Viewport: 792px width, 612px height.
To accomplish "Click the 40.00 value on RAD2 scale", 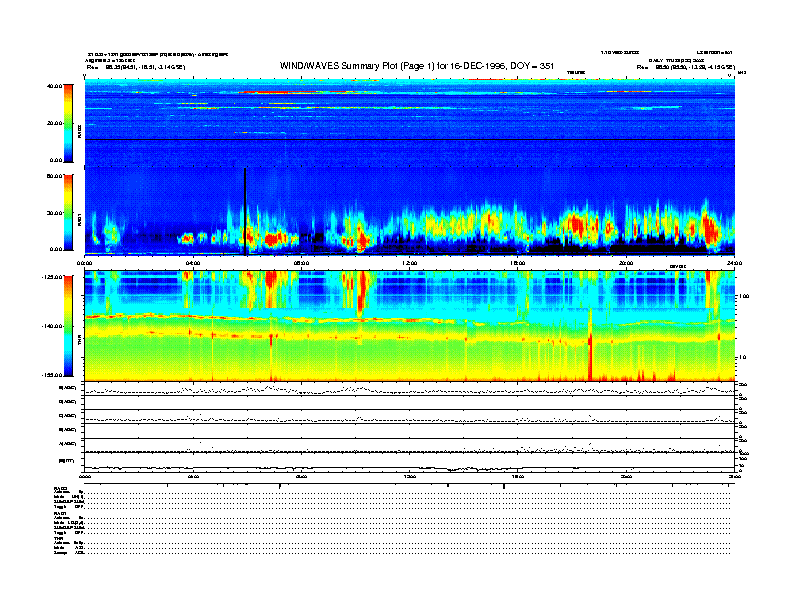I will tap(55, 86).
